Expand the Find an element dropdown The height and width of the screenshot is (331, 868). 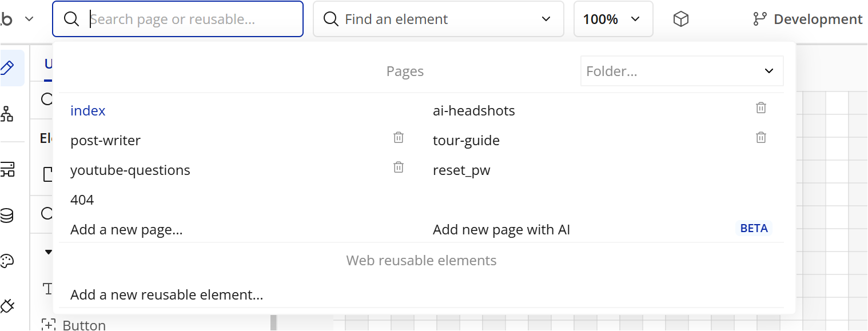(439, 19)
